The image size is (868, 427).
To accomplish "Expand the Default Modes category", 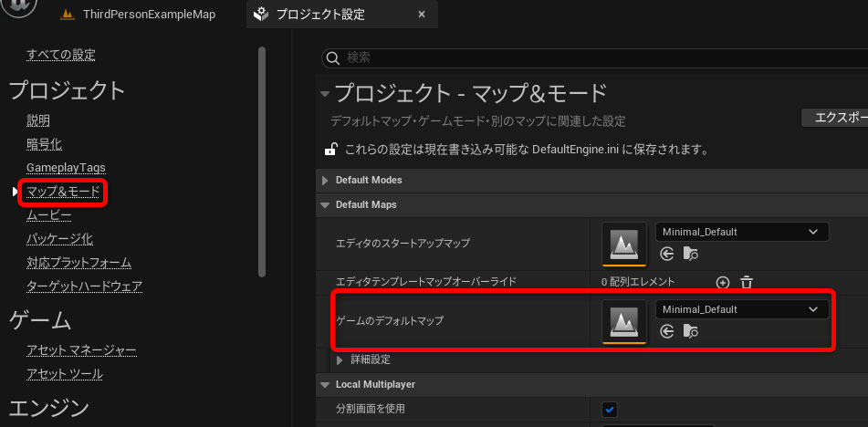I will (x=325, y=181).
